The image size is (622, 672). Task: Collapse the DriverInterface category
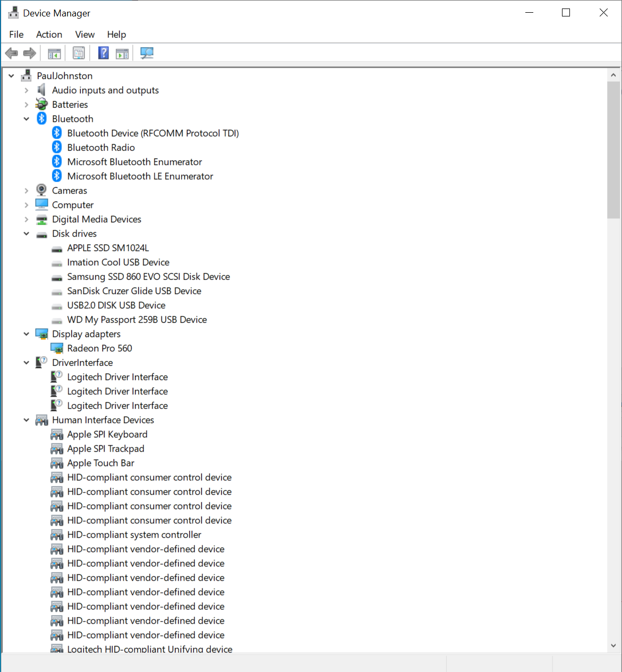coord(27,363)
